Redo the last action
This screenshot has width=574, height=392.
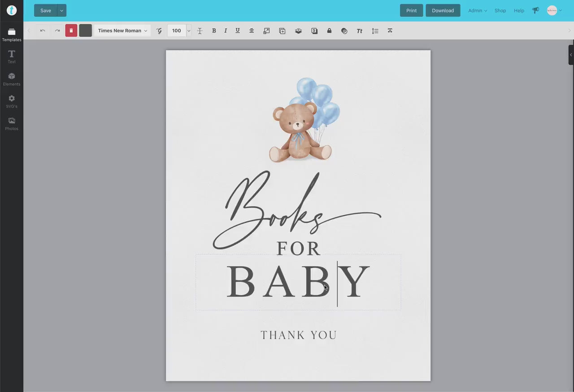point(57,30)
